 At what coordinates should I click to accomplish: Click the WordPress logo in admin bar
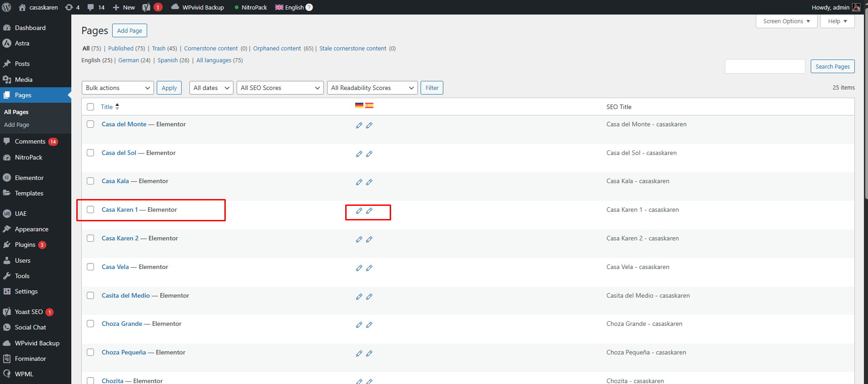tap(7, 7)
